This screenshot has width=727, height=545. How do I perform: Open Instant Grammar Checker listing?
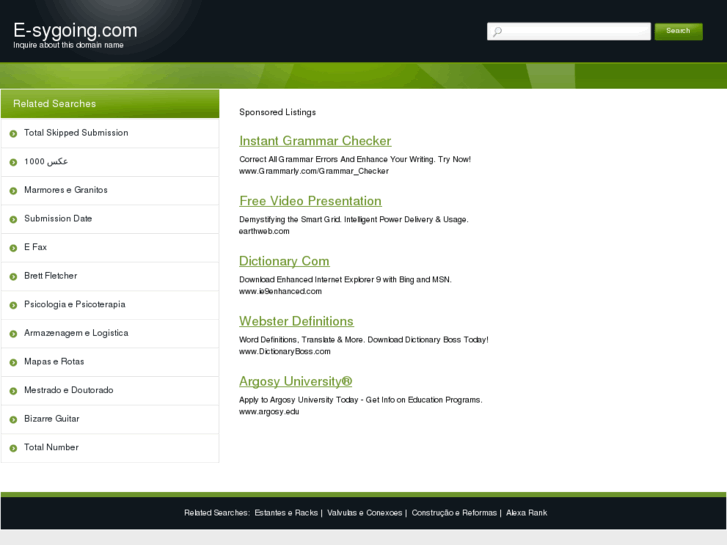tap(315, 141)
